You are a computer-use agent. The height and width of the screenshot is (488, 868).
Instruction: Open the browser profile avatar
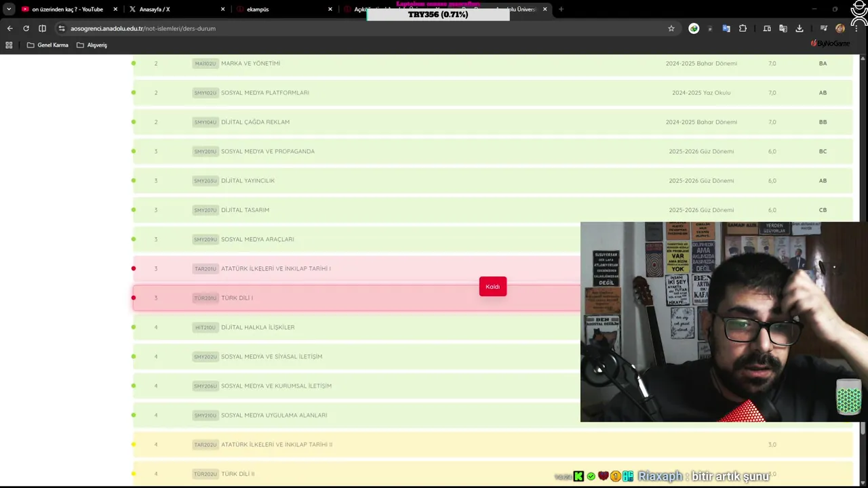coord(840,28)
